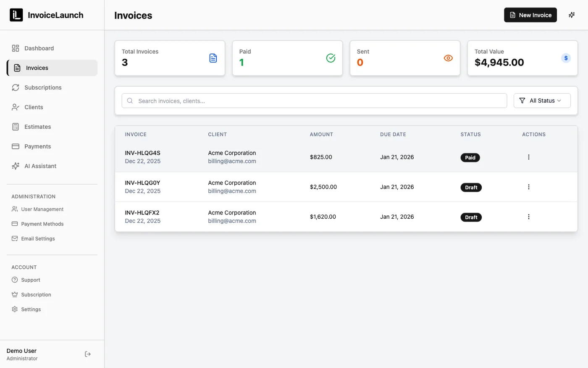Click the STATUS column header
Image resolution: width=588 pixels, height=368 pixels.
(470, 135)
